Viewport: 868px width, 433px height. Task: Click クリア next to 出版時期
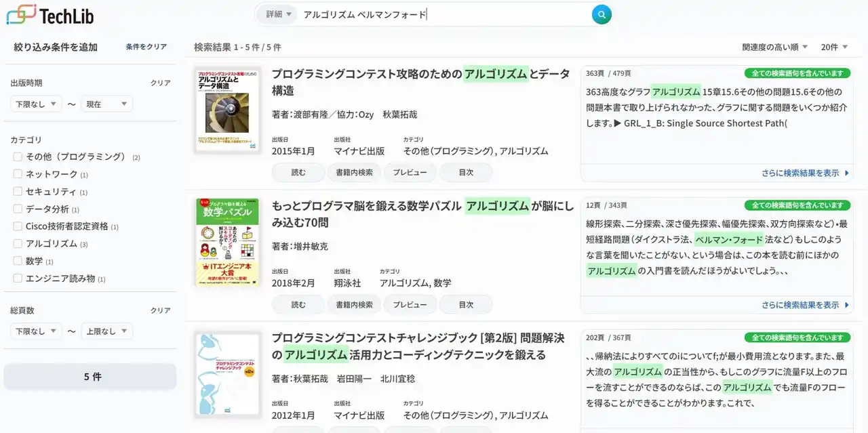pyautogui.click(x=160, y=83)
